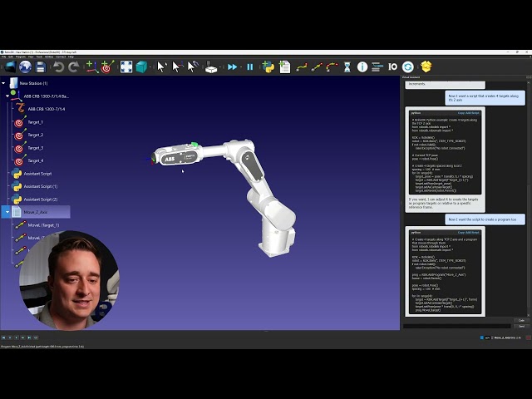
Task: Select the Assistant Script (2) item
Action: coord(41,199)
